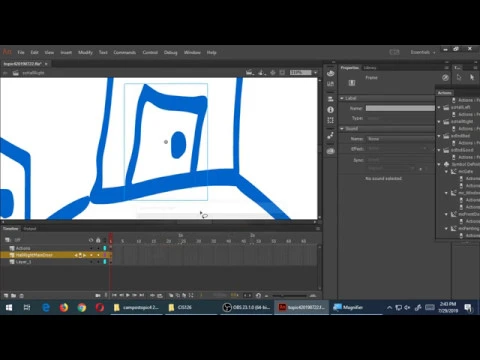Switch to OBS in the taskbar
Image resolution: width=480 pixels, height=360 pixels.
click(x=247, y=307)
